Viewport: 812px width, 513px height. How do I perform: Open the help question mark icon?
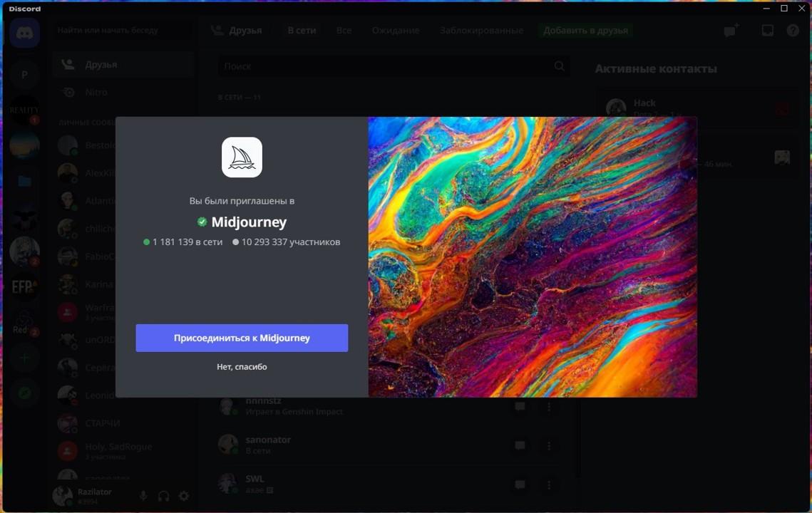click(x=793, y=31)
